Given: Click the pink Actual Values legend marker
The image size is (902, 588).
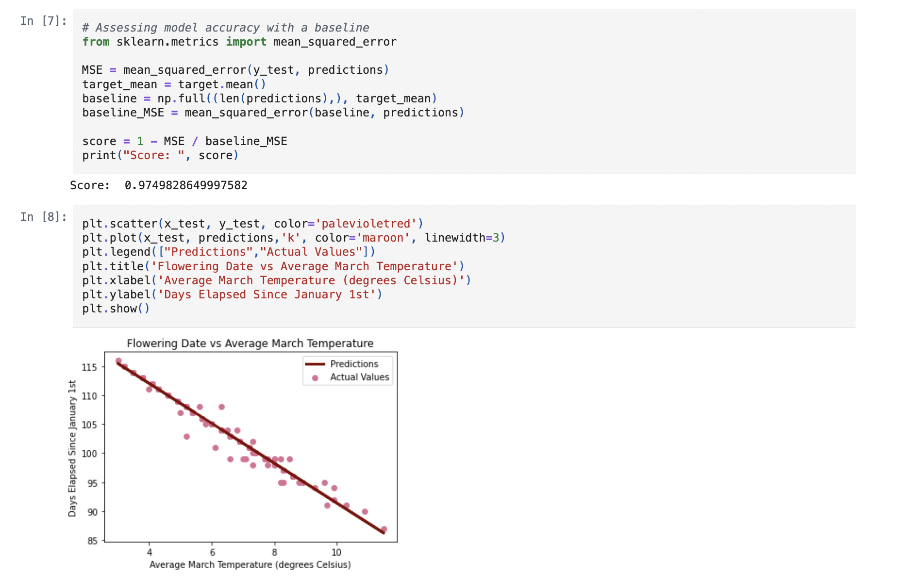Looking at the screenshot, I should tap(315, 377).
